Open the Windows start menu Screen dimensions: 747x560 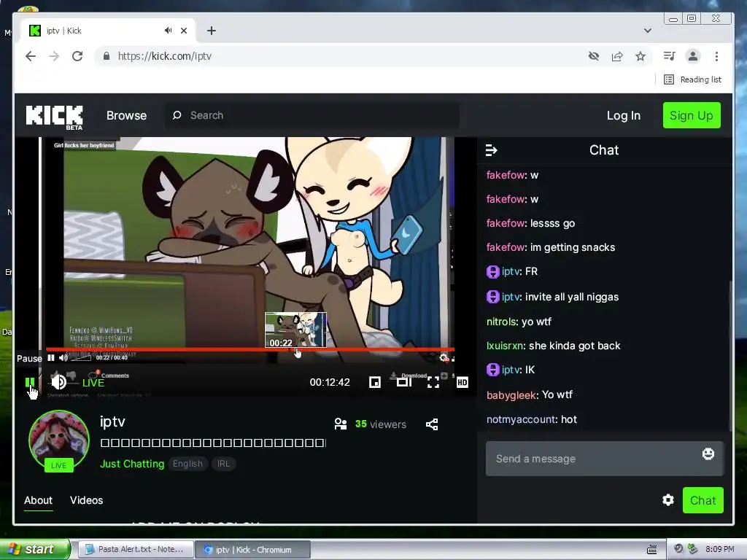tap(35, 549)
